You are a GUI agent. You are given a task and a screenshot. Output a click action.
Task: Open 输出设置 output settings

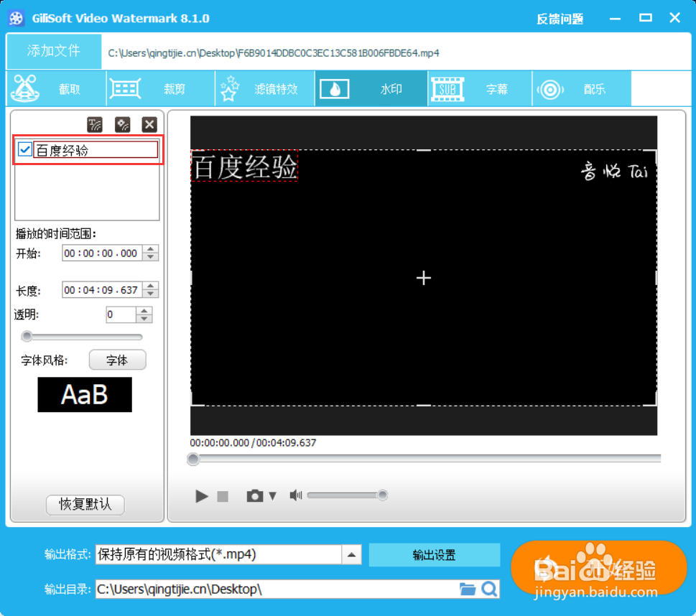434,555
